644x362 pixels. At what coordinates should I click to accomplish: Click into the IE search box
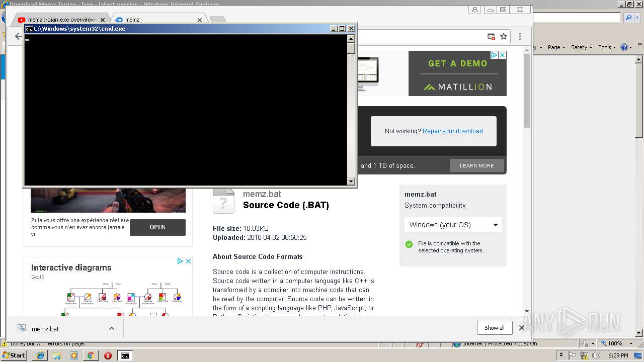tap(577, 18)
